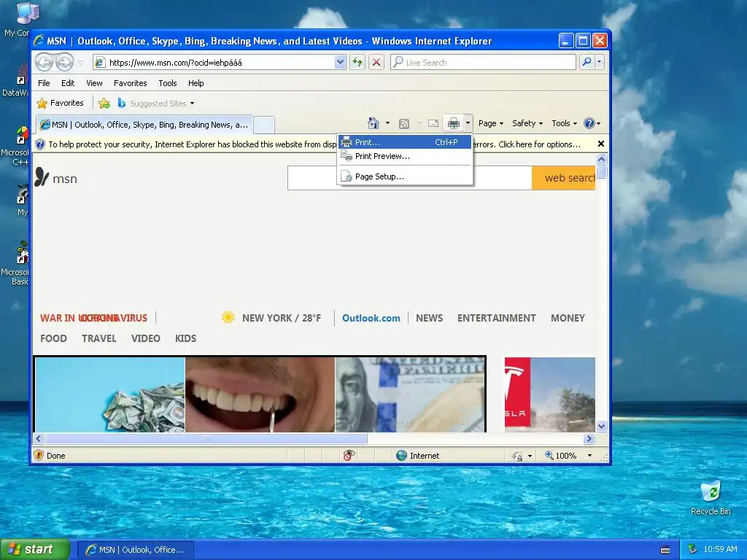Click inside the Live Search box
The height and width of the screenshot is (560, 747).
click(x=483, y=63)
